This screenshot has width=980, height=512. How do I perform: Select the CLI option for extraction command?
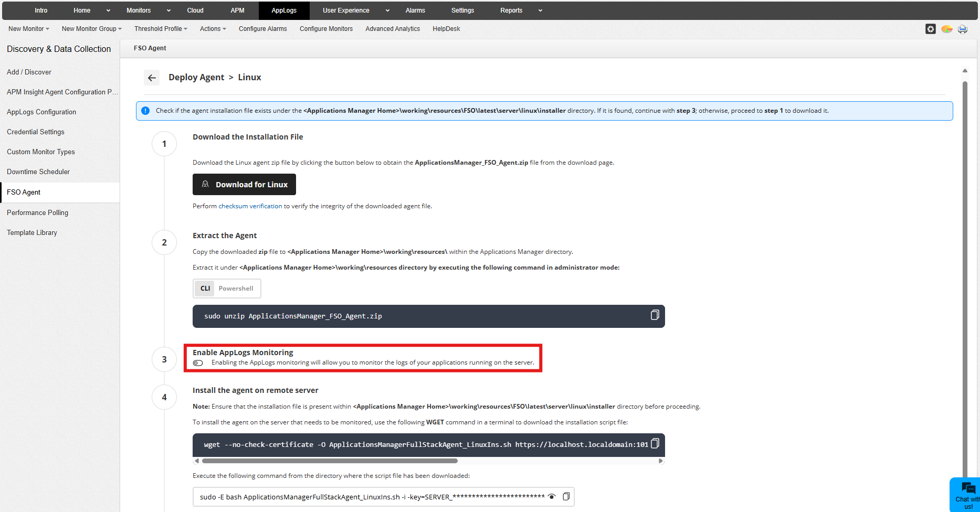click(205, 288)
